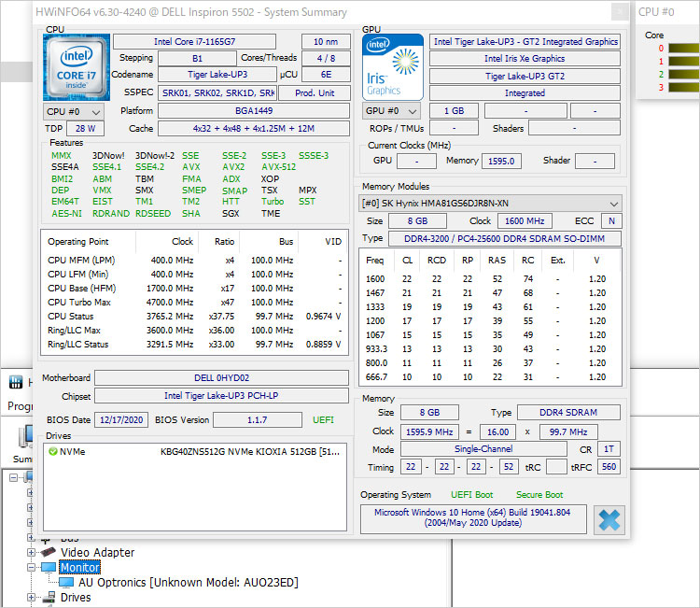Click the CPU Status operating point row
Screen dimensions: 700x608
click(x=195, y=317)
